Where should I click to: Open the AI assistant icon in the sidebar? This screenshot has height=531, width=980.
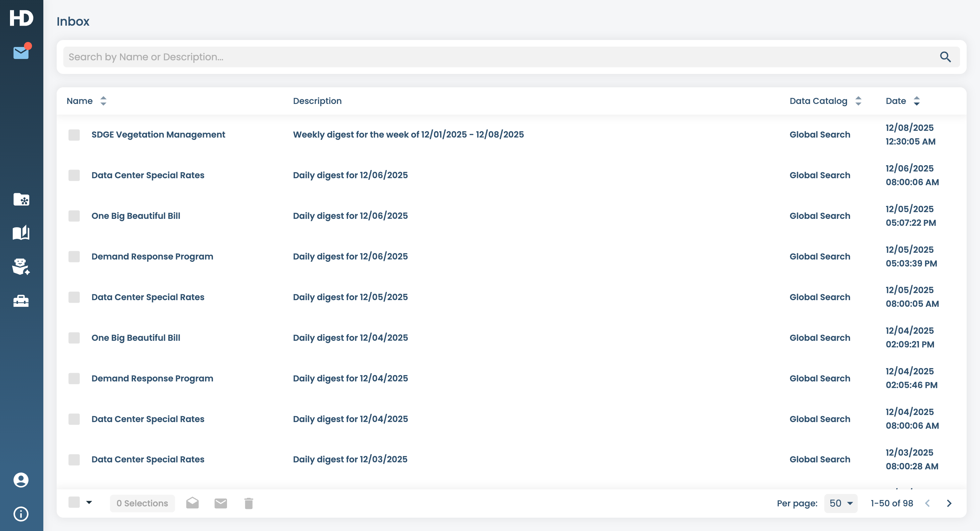pyautogui.click(x=21, y=266)
